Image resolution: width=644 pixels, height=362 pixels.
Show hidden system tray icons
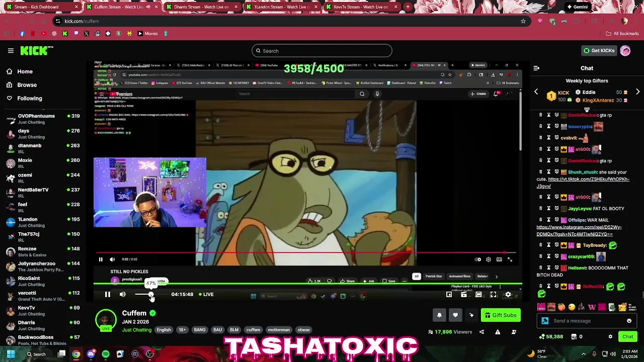[x=584, y=354]
